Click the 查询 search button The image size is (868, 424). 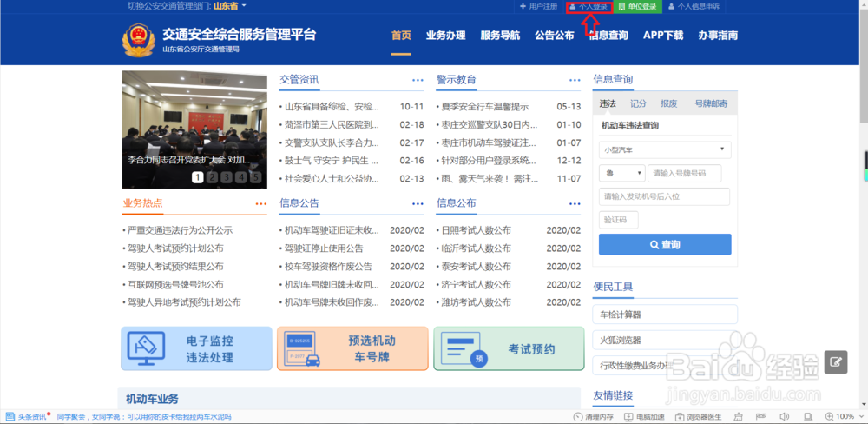[665, 244]
